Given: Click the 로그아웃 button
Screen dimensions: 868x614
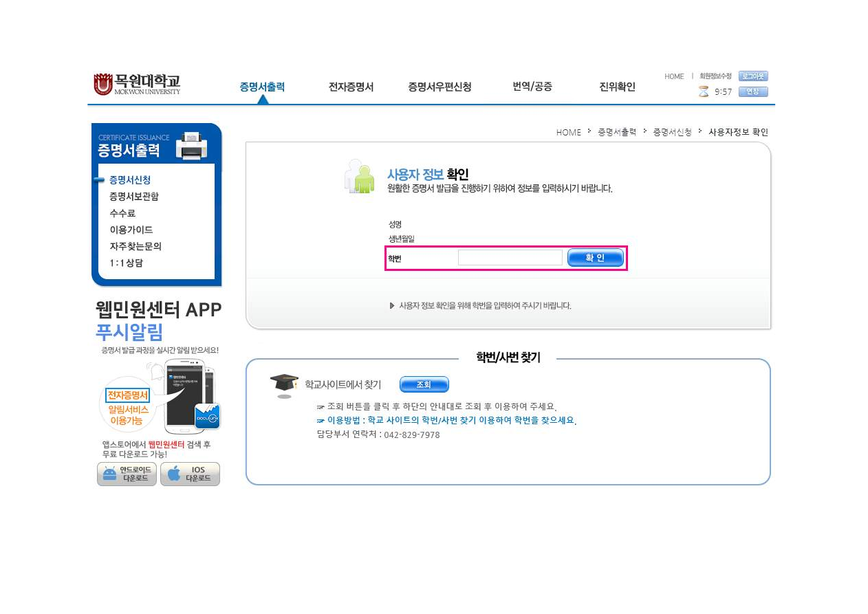Looking at the screenshot, I should tap(752, 76).
